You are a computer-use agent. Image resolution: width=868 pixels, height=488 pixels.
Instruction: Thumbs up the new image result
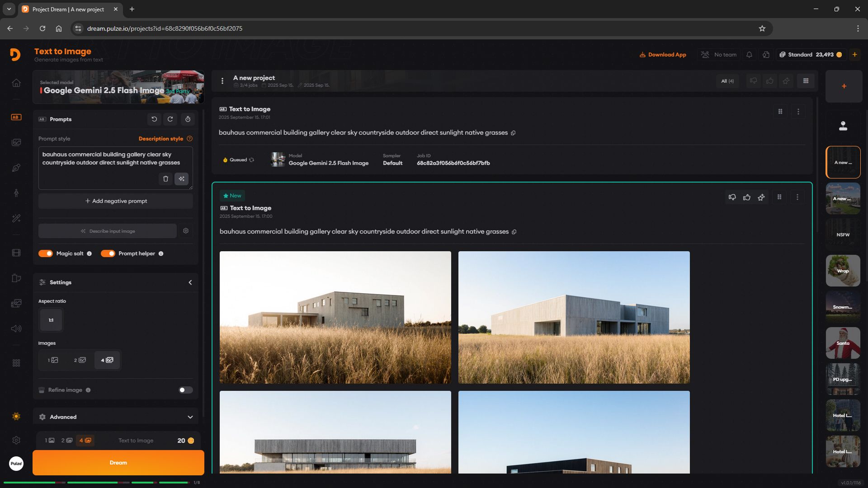point(747,197)
